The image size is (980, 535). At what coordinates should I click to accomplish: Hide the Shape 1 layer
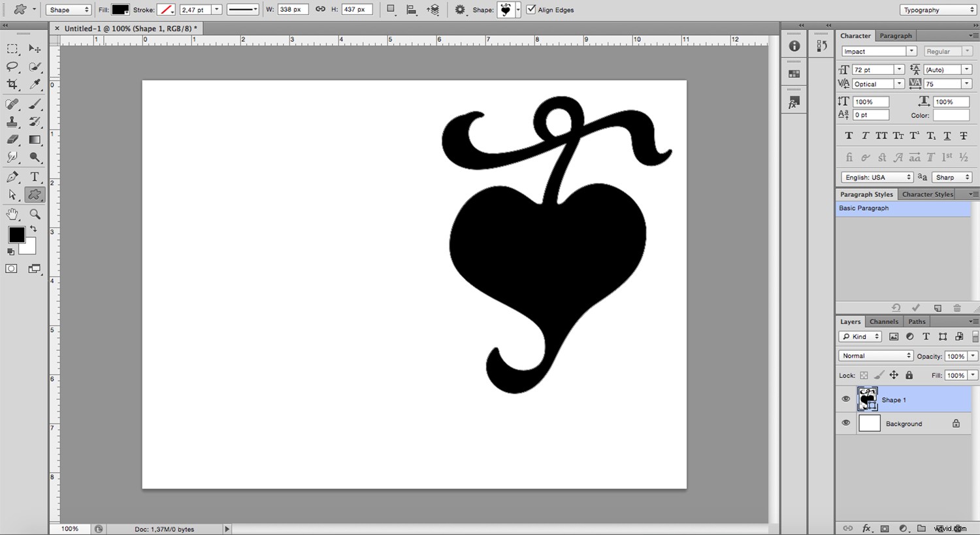point(845,398)
